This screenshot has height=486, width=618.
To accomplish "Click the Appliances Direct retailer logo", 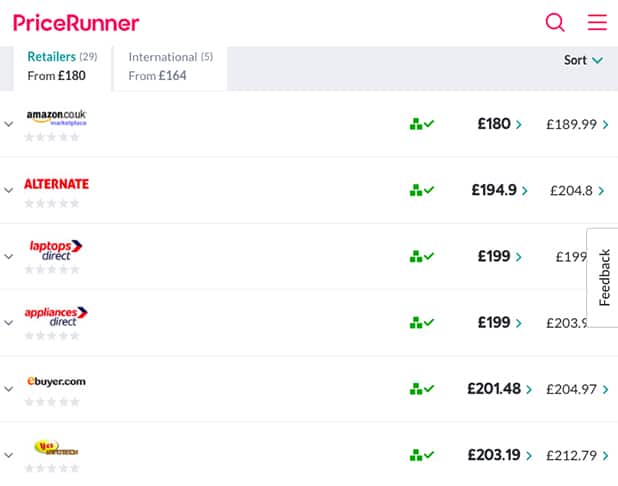I will click(56, 316).
